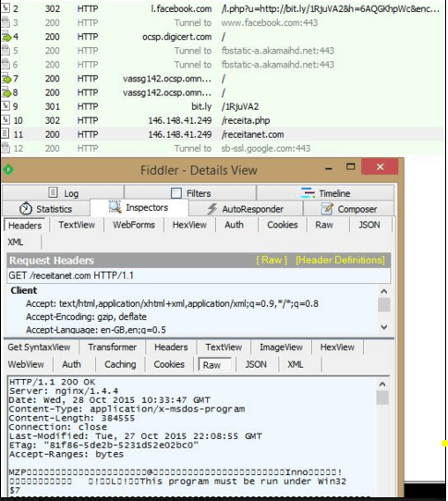The height and width of the screenshot is (501, 448).
Task: Open the Statistics stopwatch tab
Action: pos(46,209)
